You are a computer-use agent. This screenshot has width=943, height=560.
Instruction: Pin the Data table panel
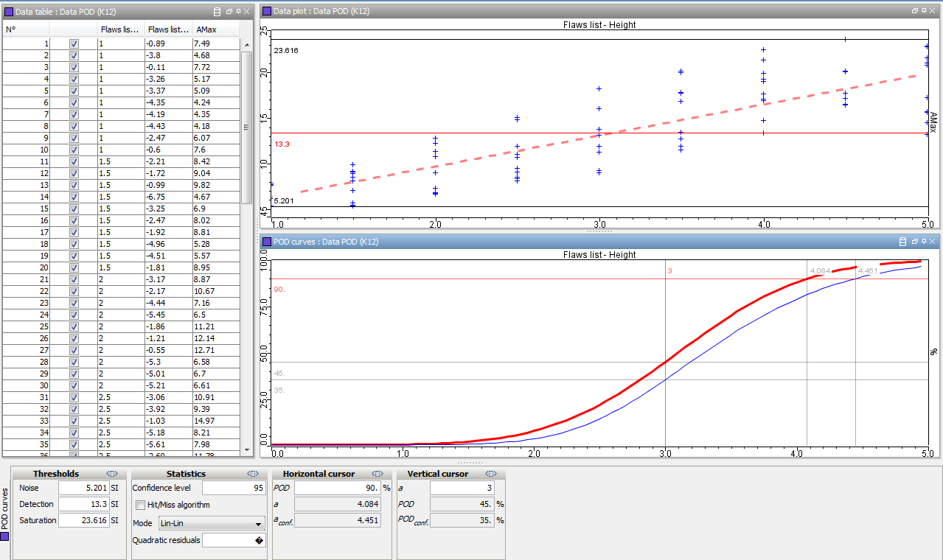coord(238,12)
